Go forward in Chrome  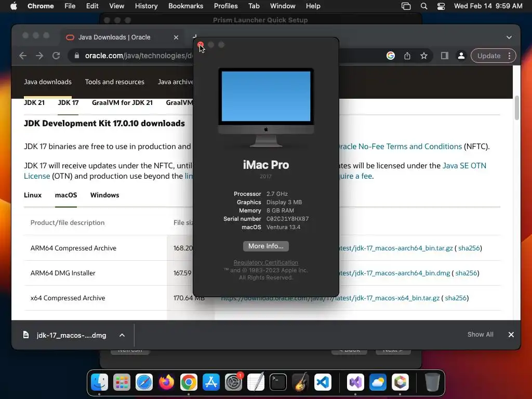(39, 56)
